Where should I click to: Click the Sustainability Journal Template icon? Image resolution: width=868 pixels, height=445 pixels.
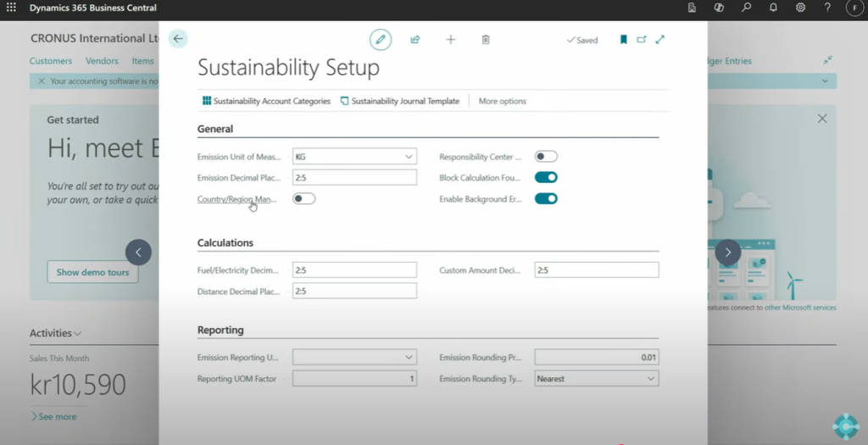(x=344, y=101)
